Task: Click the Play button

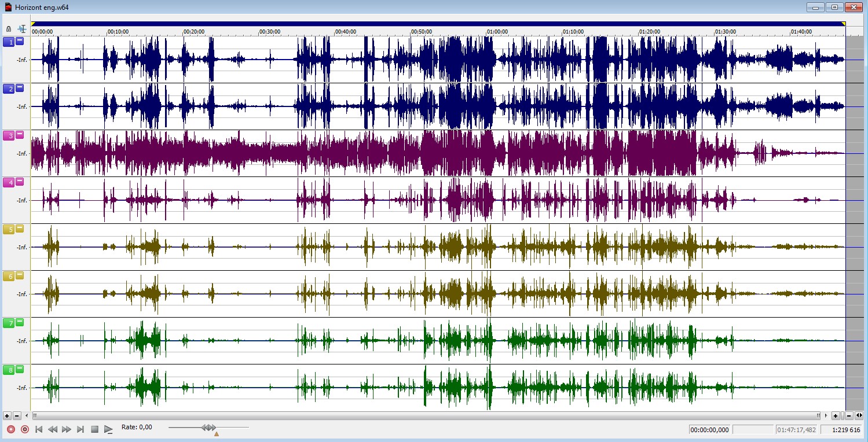Action: click(x=108, y=429)
